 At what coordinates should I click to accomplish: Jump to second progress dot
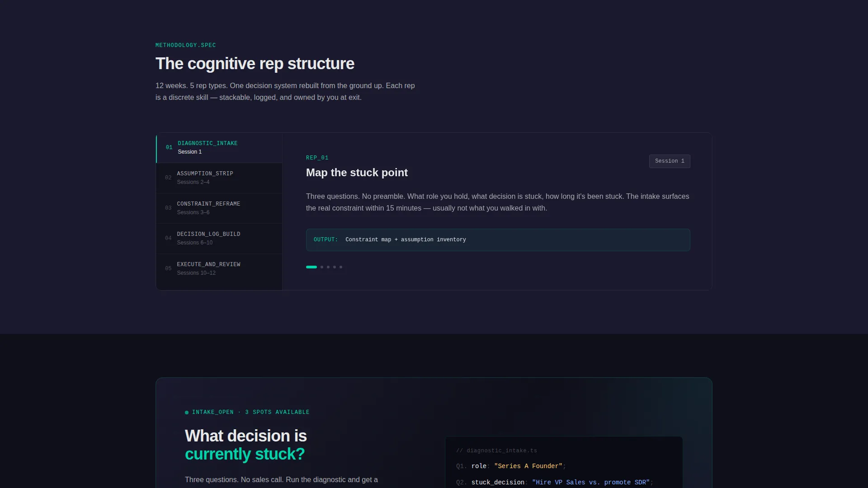pyautogui.click(x=322, y=267)
